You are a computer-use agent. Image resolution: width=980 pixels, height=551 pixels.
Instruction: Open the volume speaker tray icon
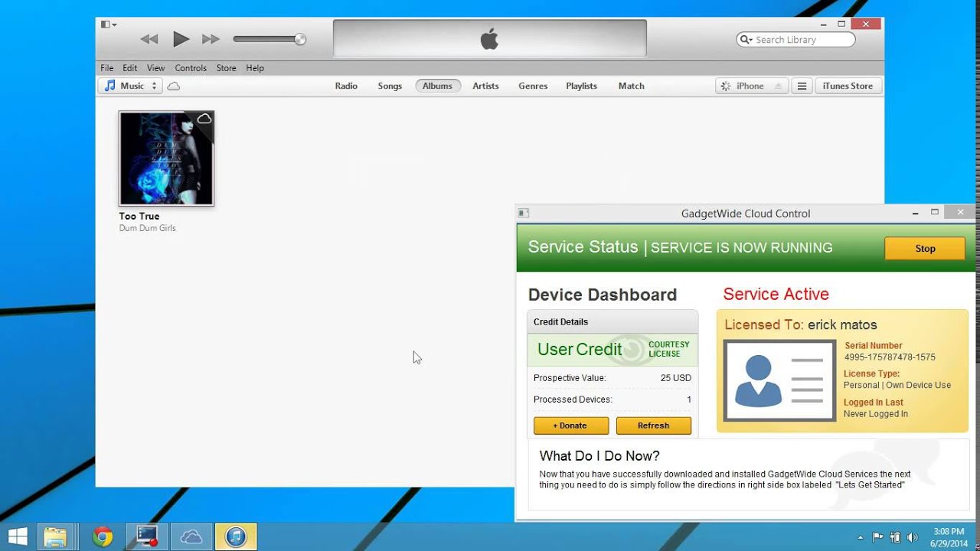tap(912, 537)
